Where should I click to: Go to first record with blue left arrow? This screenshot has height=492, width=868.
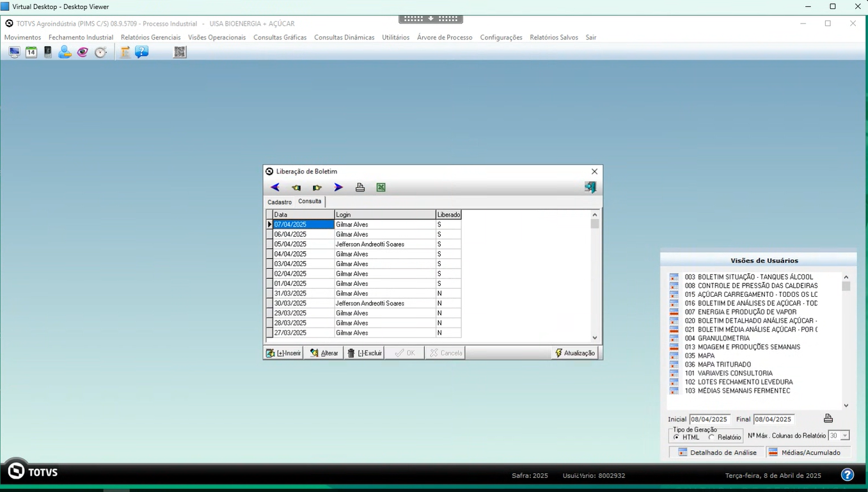275,187
